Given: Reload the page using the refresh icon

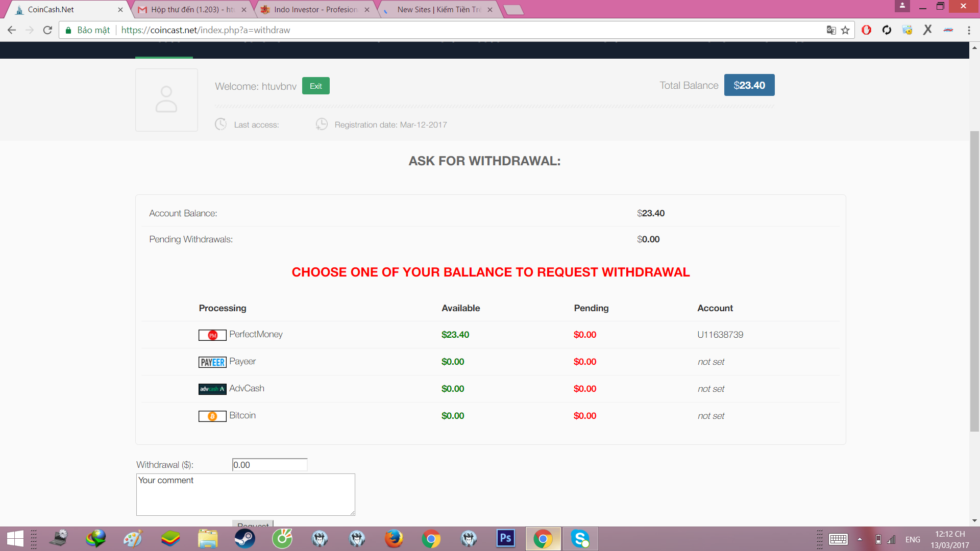Looking at the screenshot, I should 47,30.
